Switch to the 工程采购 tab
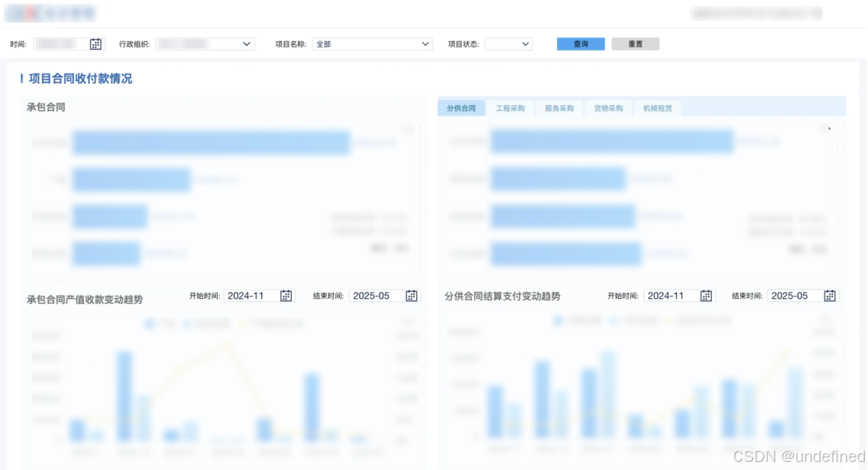Viewport: 868px width, 470px height. 510,108
